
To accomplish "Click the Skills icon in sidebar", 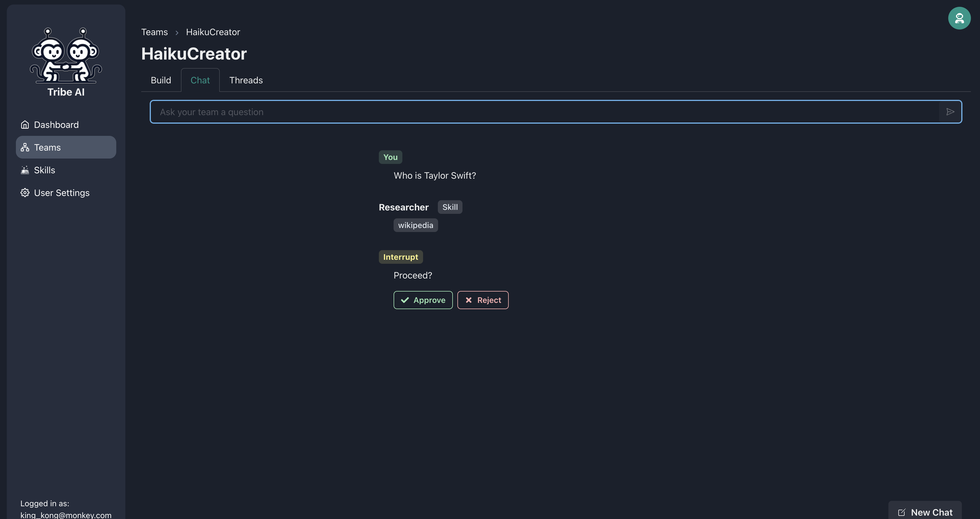I will (x=25, y=170).
